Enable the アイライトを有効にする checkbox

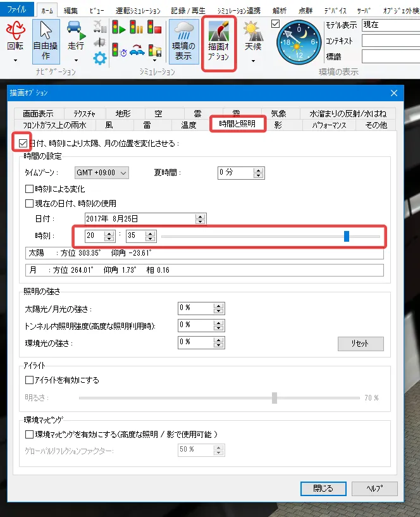point(29,380)
